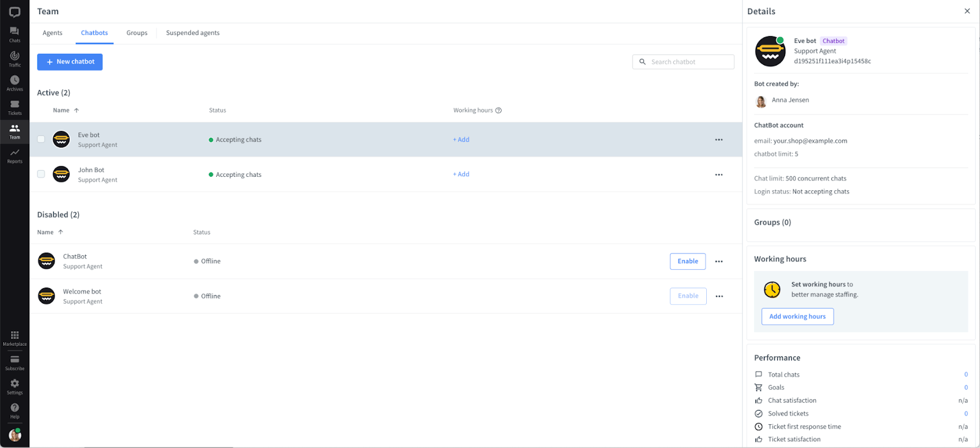Click the LiveChat logo in sidebar

pos(15,12)
